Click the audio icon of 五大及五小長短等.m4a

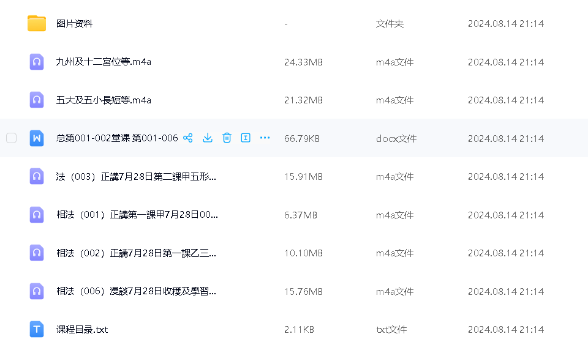tap(36, 100)
